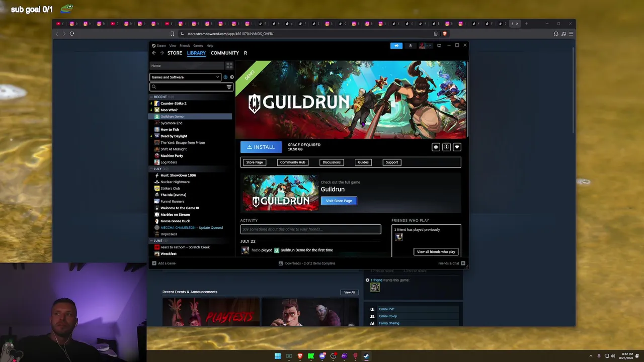Click the Online Co-op link in browser
This screenshot has height=362, width=644.
[388, 316]
